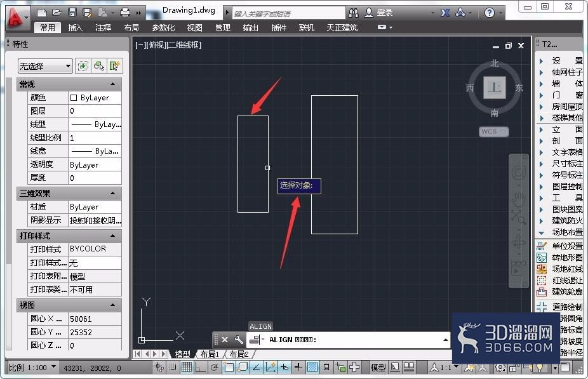The width and height of the screenshot is (588, 379).
Task: Click the 线型 ByLayer linetype field
Action: 95,124
